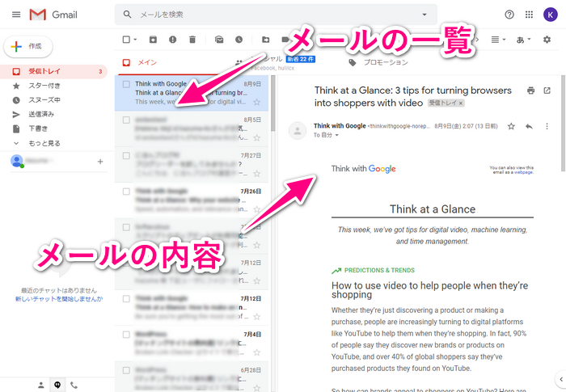Open the main menu hamburger icon
Screen dimensions: 566x392
click(16, 15)
